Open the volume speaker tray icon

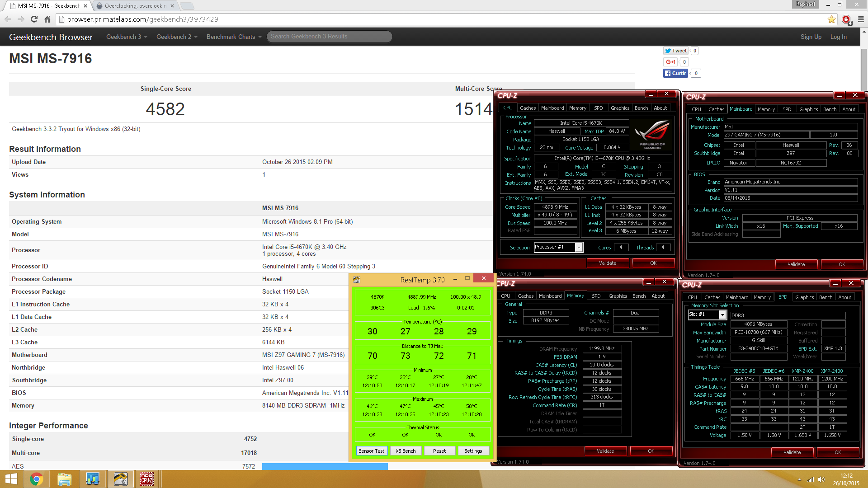coord(821,479)
